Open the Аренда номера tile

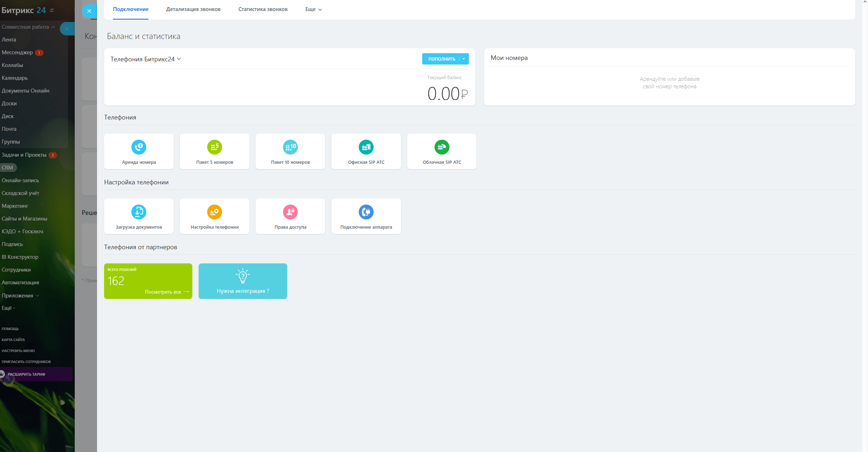point(139,151)
